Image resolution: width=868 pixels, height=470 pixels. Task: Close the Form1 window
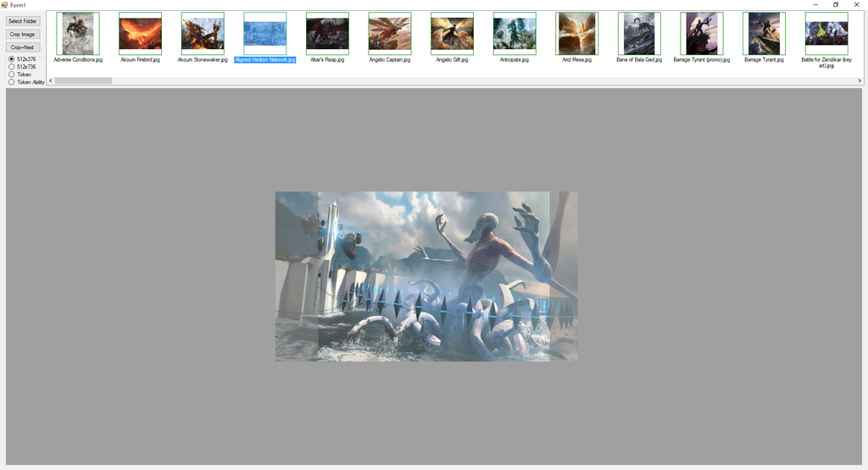pyautogui.click(x=856, y=4)
